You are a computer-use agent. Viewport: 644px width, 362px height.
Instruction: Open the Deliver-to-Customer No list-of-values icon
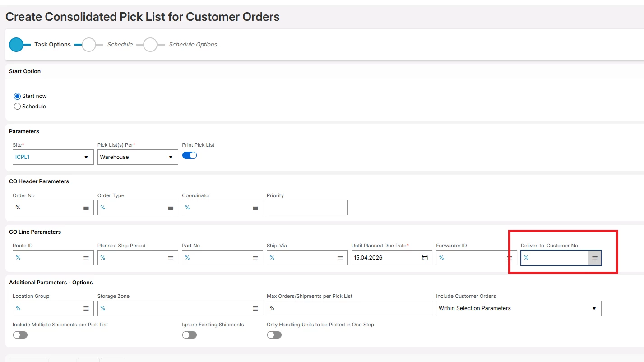tap(595, 258)
